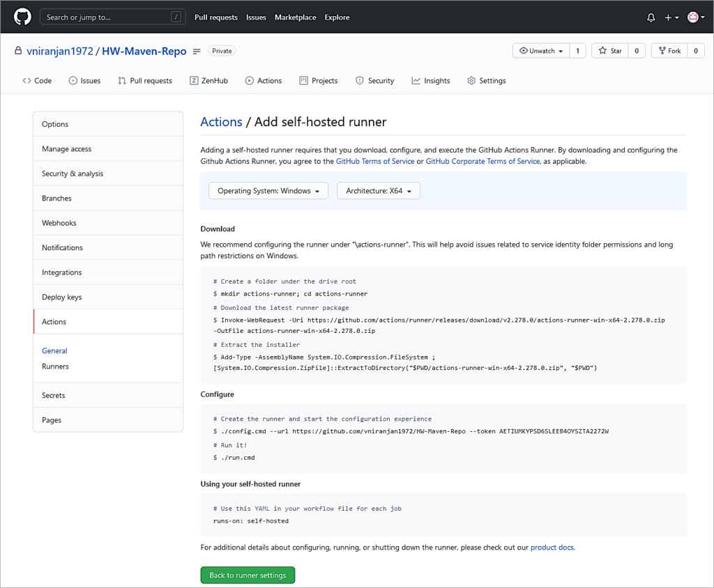Image resolution: width=714 pixels, height=588 pixels.
Task: Click the search or jump to field
Action: [x=112, y=16]
